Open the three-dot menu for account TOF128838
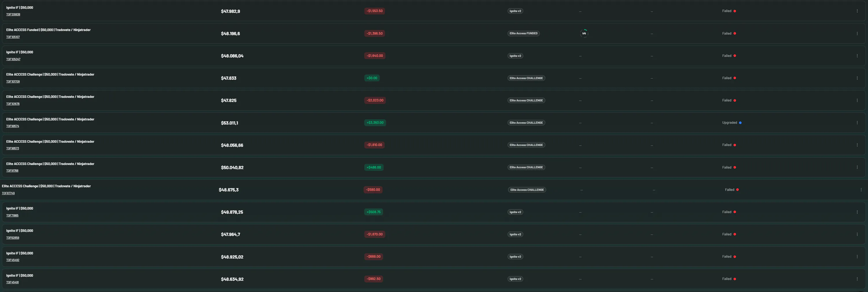The height and width of the screenshot is (292, 868). coord(857,11)
